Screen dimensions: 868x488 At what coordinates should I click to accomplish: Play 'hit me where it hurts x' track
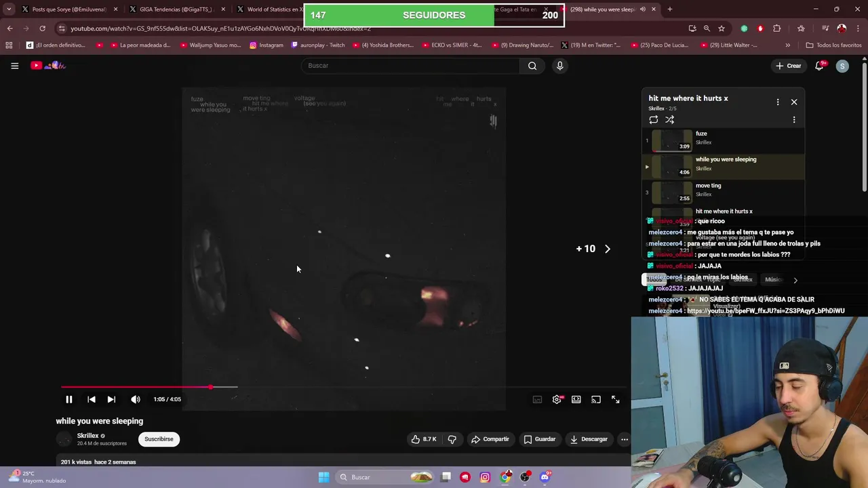click(x=724, y=211)
